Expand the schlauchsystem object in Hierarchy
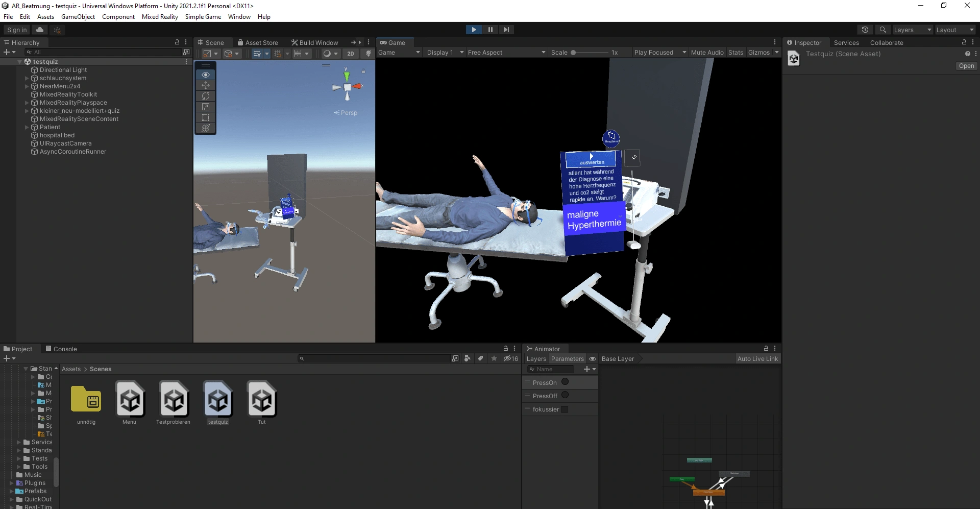The height and width of the screenshot is (509, 980). (x=27, y=78)
